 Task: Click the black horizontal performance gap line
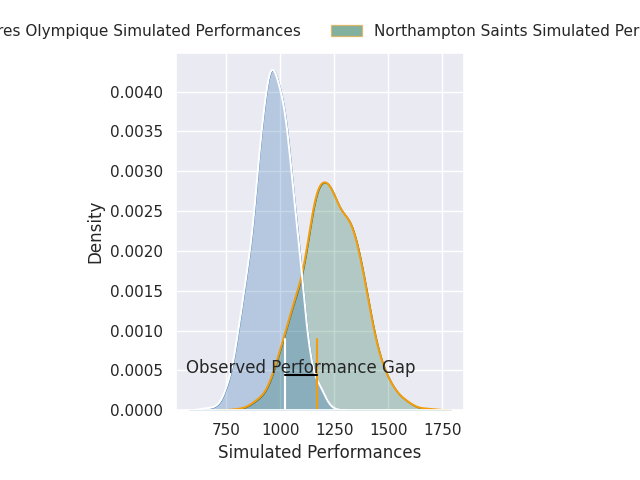tap(301, 375)
